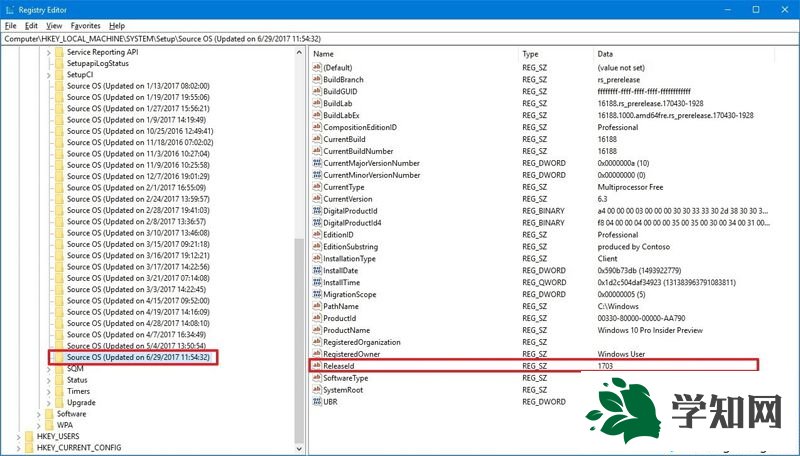Click the tree pane scroll down arrow

pyautogui.click(x=299, y=449)
